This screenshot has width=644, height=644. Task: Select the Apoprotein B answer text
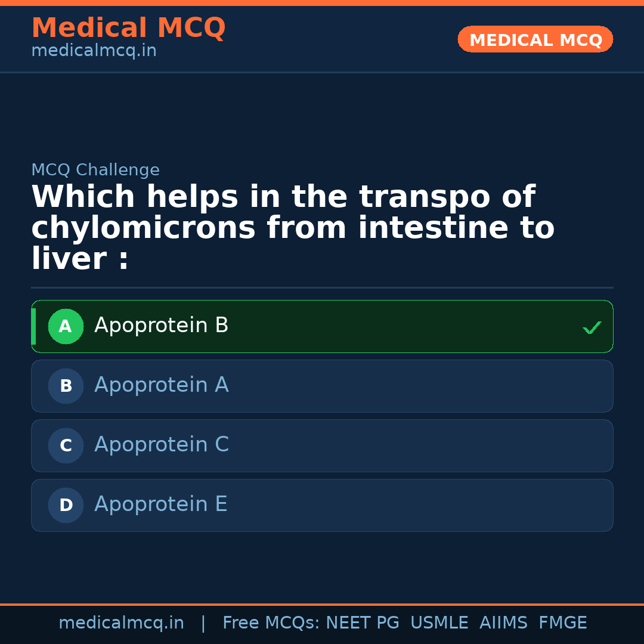[161, 326]
